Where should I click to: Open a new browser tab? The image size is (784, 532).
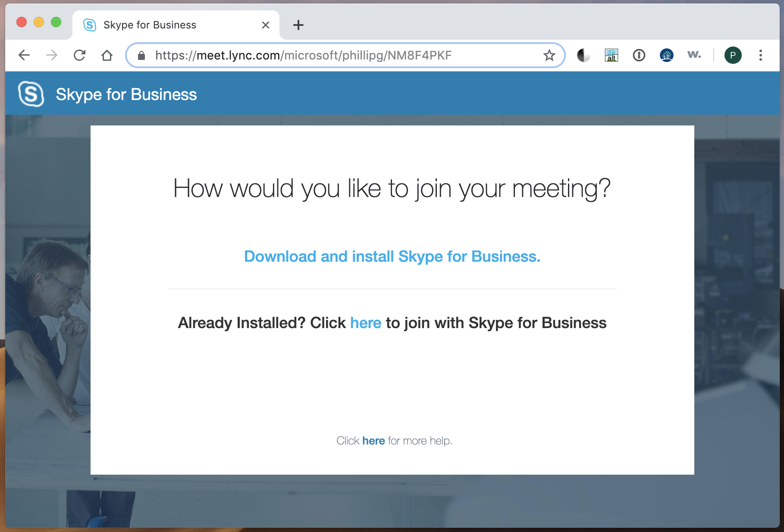[298, 25]
